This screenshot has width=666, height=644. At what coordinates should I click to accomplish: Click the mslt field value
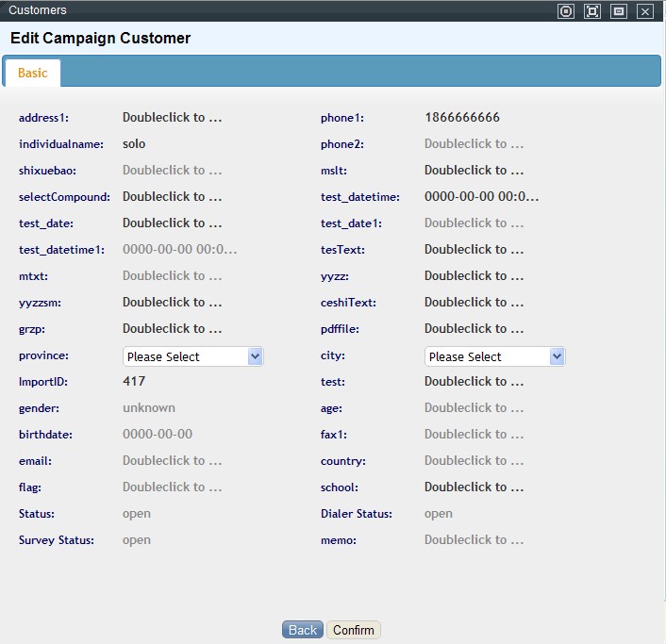(474, 171)
